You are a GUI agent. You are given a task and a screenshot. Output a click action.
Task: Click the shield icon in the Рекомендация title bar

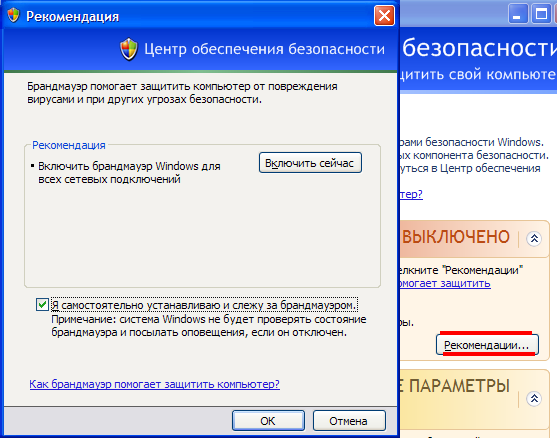(x=13, y=16)
